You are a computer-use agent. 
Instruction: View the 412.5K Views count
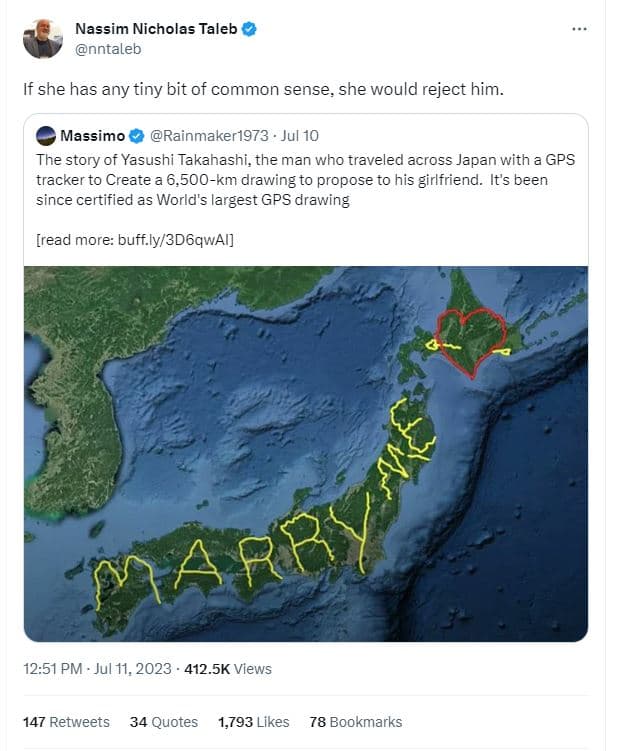pos(225,669)
